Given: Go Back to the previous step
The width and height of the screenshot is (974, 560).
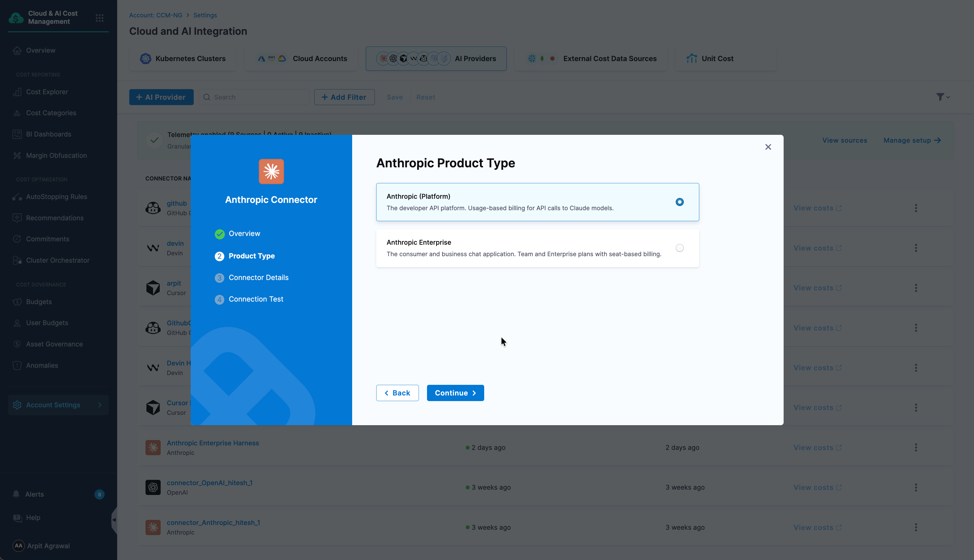Looking at the screenshot, I should pos(397,393).
